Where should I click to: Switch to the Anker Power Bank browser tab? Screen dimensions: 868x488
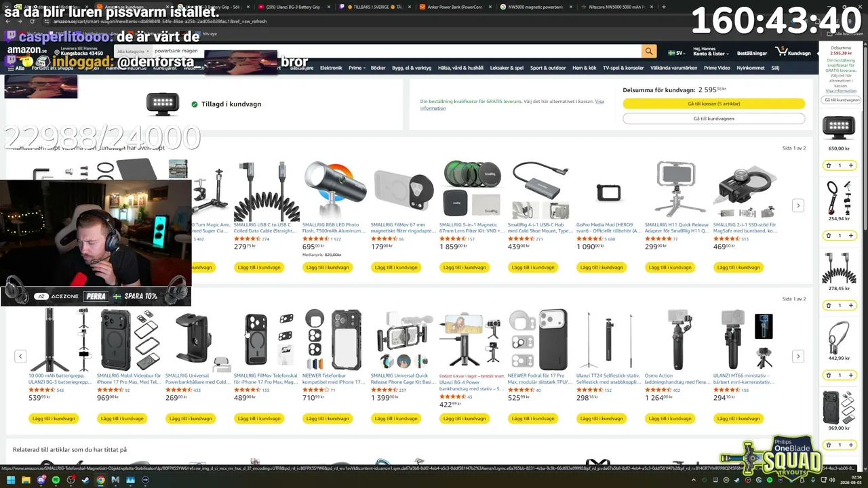[x=456, y=7]
